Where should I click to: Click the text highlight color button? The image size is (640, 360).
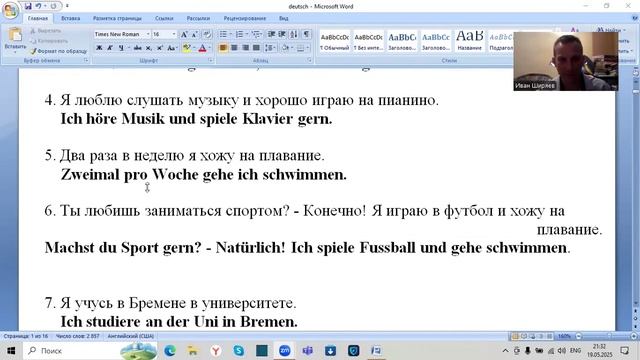pyautogui.click(x=187, y=48)
